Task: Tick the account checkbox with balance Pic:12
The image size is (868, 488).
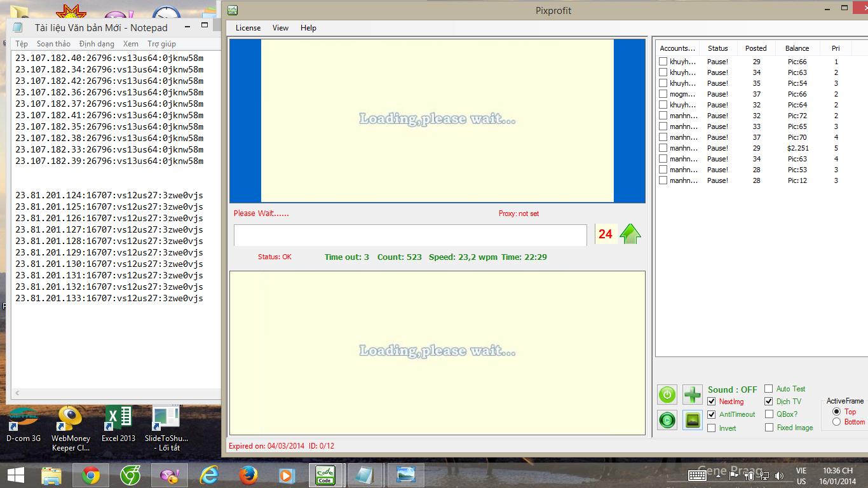Action: tap(663, 180)
